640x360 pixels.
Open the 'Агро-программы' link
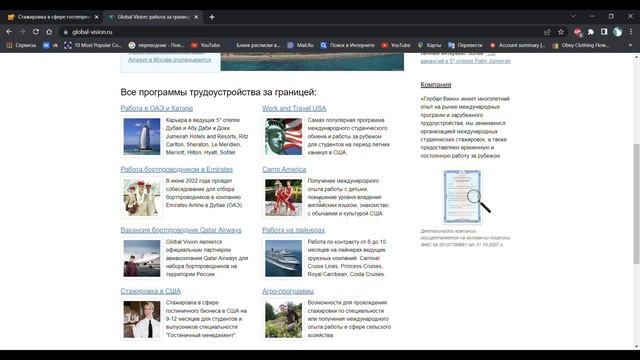(288, 291)
